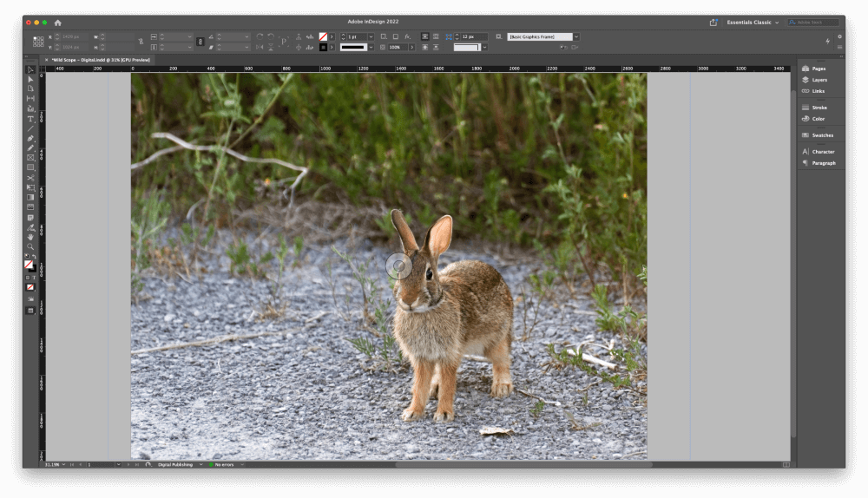The height and width of the screenshot is (498, 868).
Task: Expand the opacity 100% arrow
Action: 411,48
